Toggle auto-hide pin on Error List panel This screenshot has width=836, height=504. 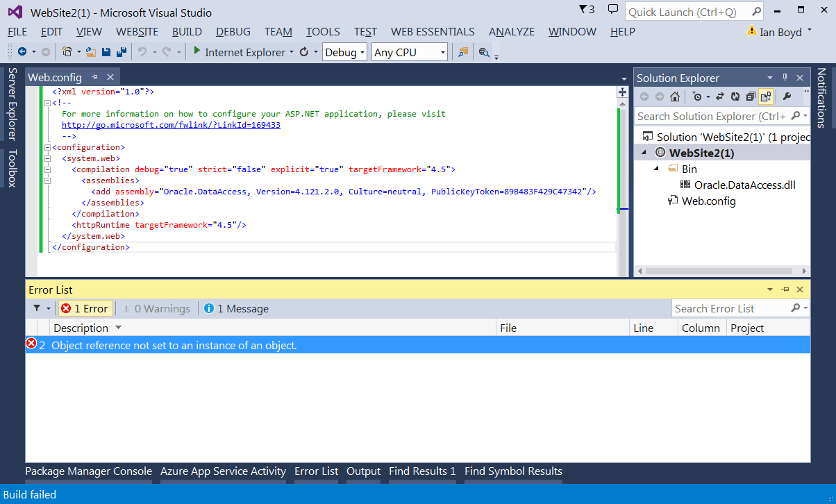pos(785,289)
